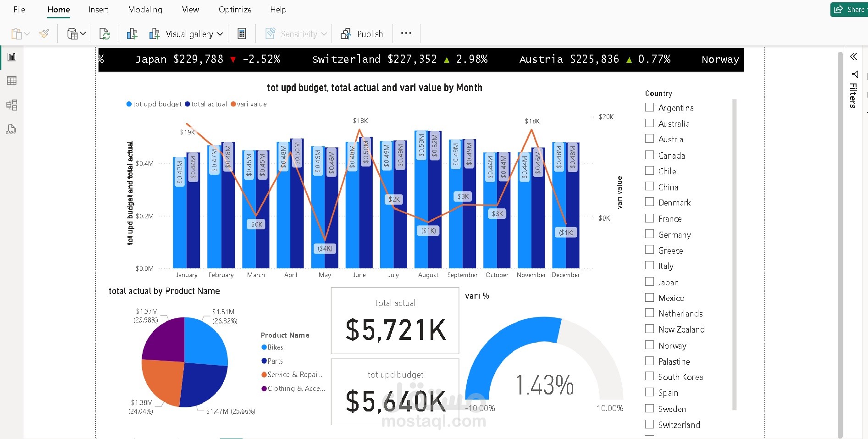The height and width of the screenshot is (439, 868).
Task: Click the Get data database icon
Action: (72, 34)
